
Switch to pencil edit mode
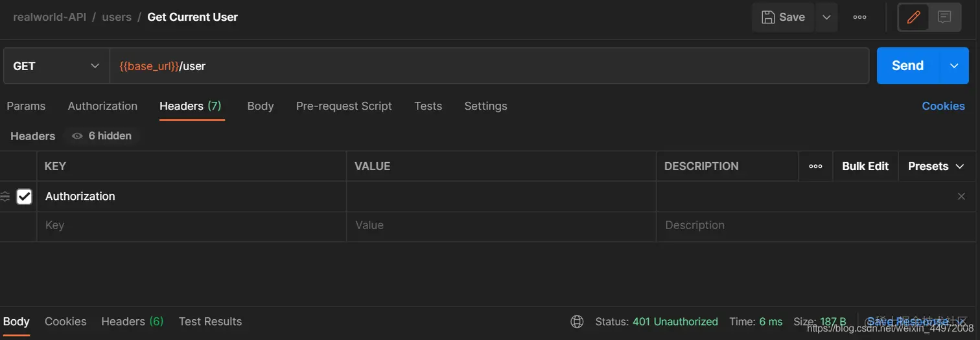point(914,18)
